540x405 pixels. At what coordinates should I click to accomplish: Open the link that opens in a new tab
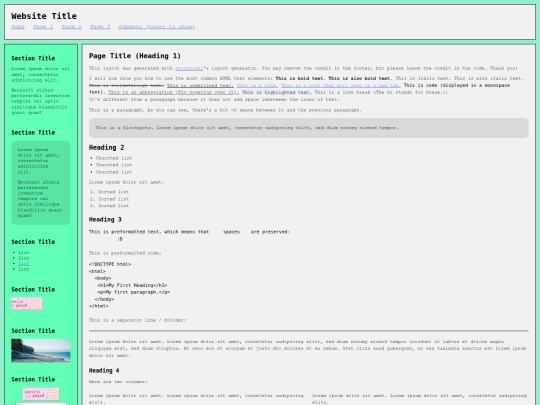point(341,85)
